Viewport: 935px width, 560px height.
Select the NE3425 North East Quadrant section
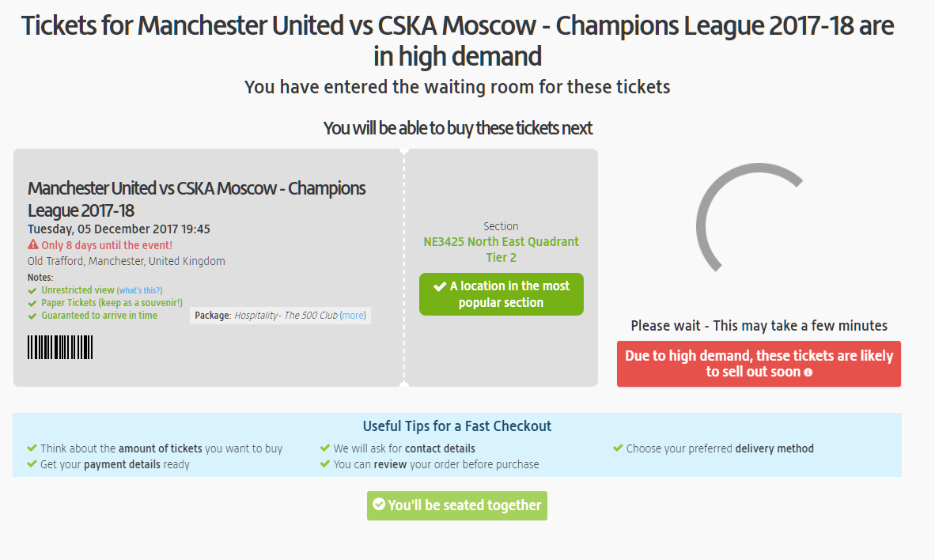click(501, 249)
